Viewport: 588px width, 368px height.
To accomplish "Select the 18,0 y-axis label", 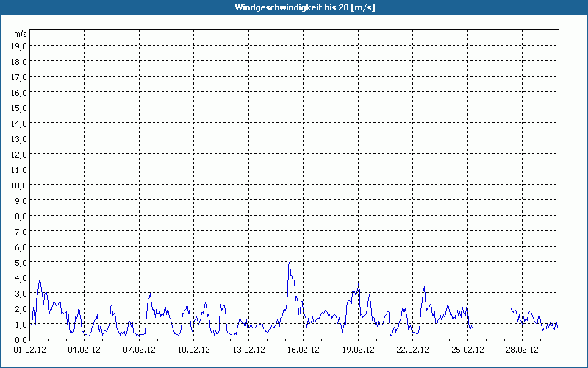I will point(19,62).
